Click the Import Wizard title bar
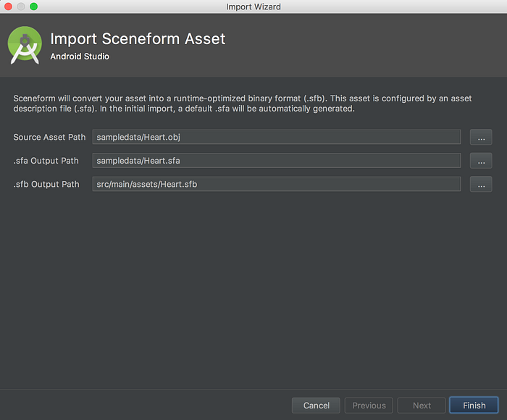The width and height of the screenshot is (507, 420). pos(253,7)
